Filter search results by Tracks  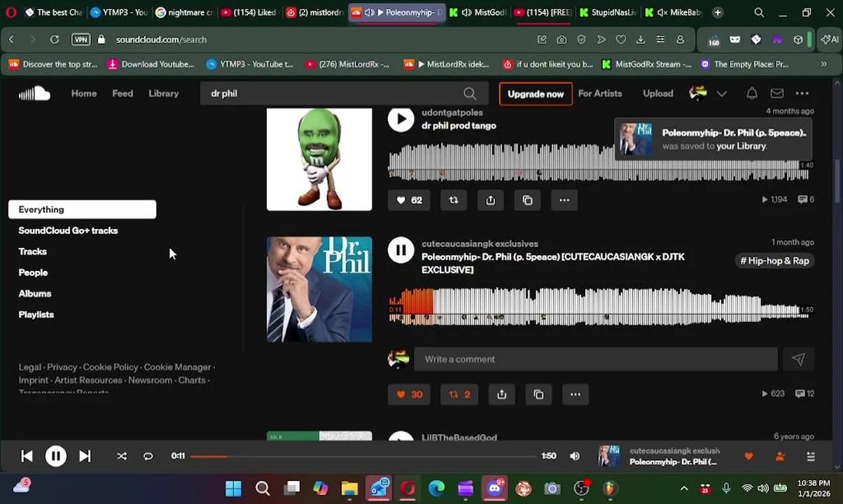click(32, 251)
